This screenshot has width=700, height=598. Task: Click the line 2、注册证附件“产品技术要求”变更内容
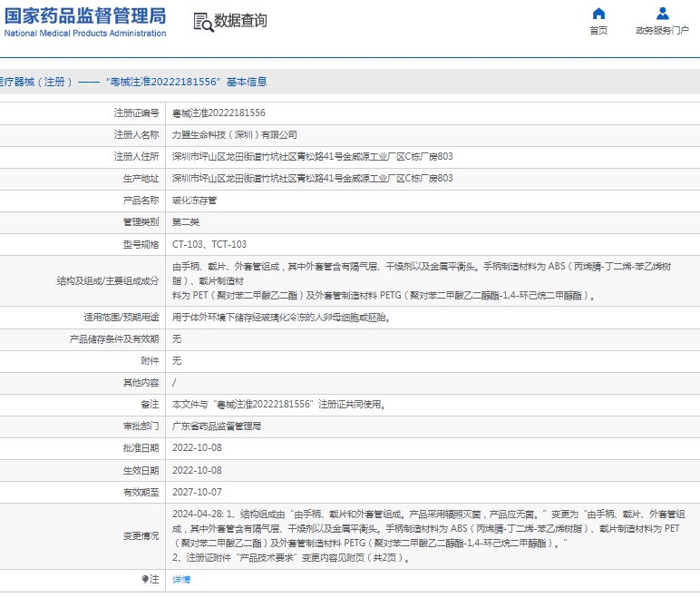[x=291, y=558]
